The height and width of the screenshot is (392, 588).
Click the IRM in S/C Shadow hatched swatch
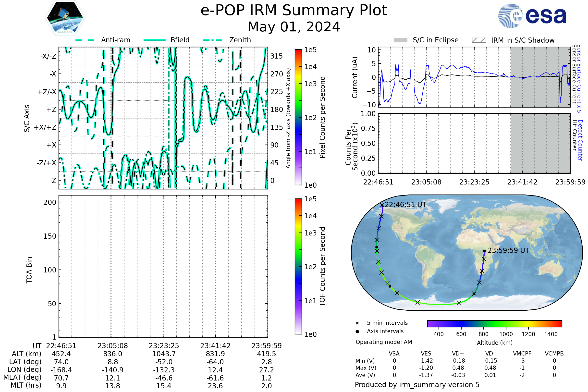479,40
